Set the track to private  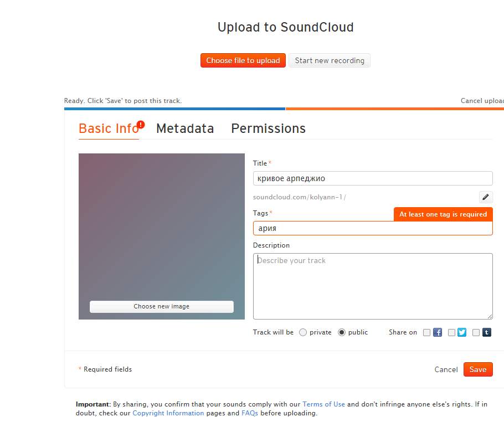point(303,332)
